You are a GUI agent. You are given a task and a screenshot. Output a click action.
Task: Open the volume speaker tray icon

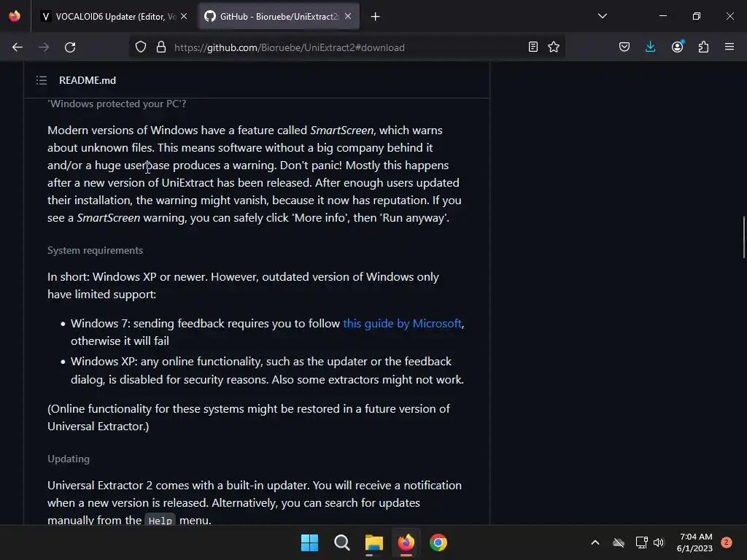[x=659, y=542]
